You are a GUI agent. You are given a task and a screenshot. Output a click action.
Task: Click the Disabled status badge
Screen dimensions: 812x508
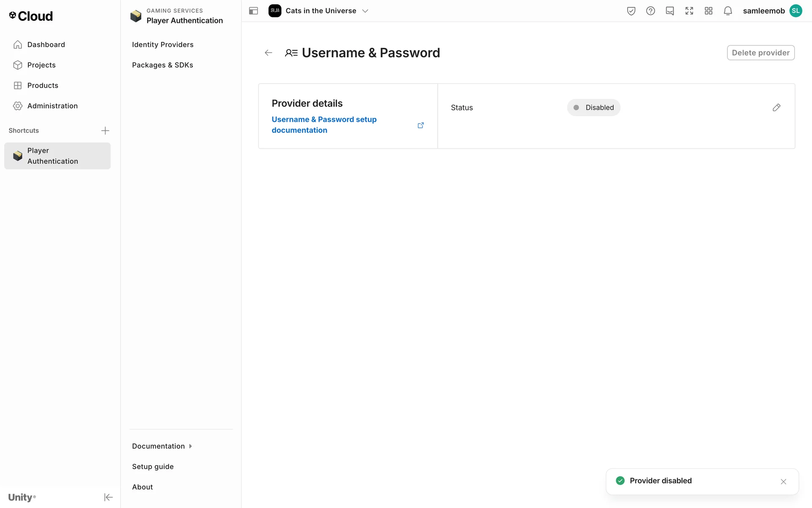tap(593, 108)
